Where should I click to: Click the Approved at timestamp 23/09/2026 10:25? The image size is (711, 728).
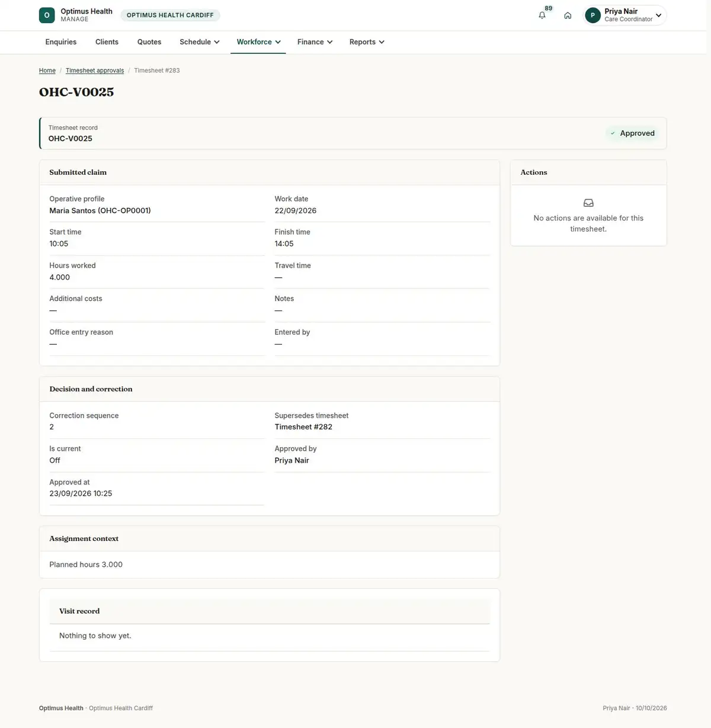pos(81,493)
